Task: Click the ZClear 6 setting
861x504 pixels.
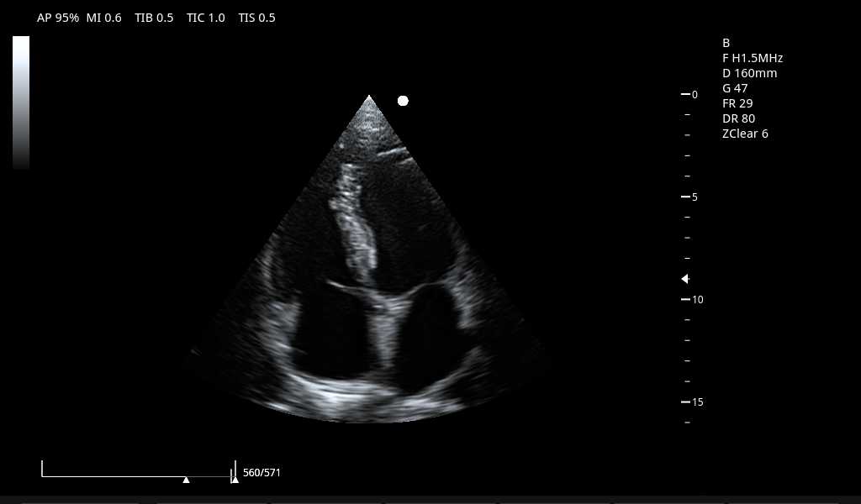Action: click(745, 134)
